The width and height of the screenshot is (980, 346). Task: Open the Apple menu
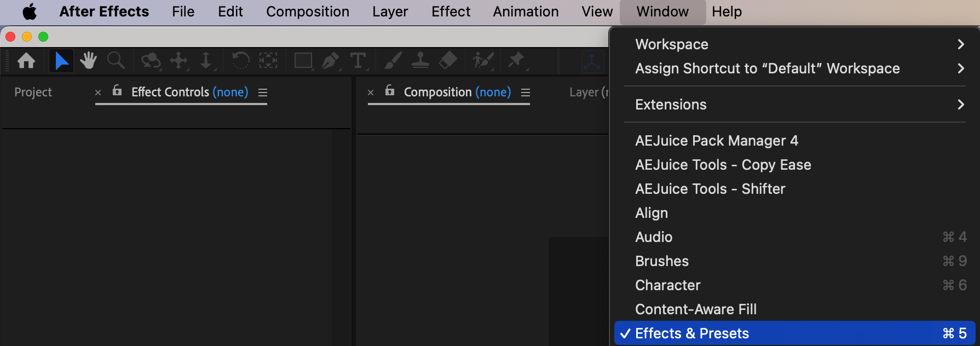pos(30,11)
